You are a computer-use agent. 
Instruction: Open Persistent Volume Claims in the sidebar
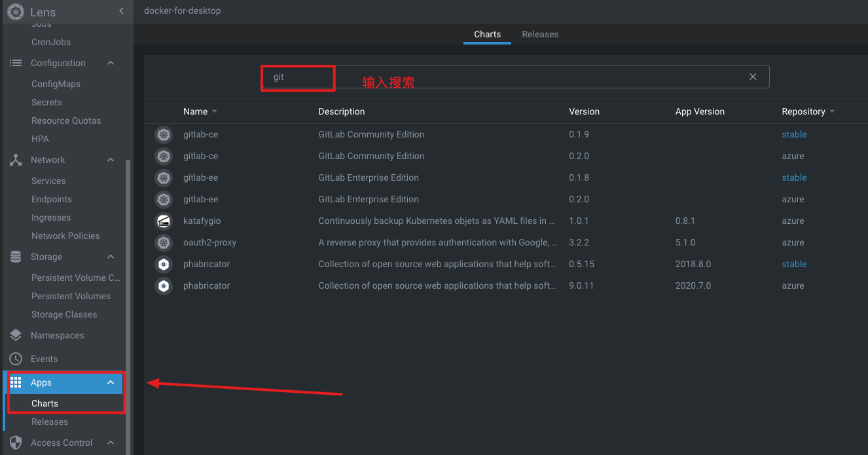click(x=76, y=278)
